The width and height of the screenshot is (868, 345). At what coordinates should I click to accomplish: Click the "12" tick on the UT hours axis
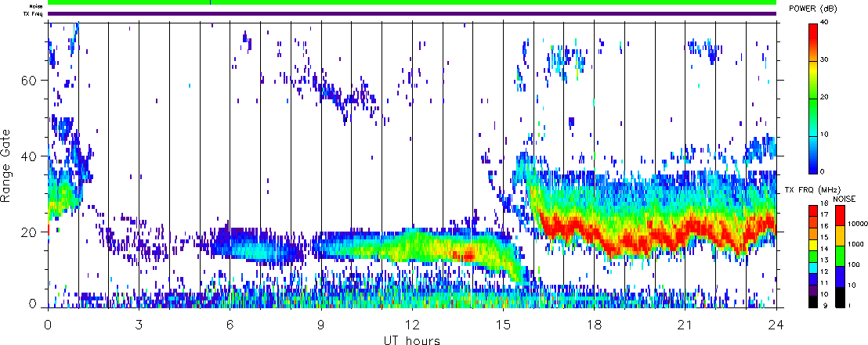[412, 323]
